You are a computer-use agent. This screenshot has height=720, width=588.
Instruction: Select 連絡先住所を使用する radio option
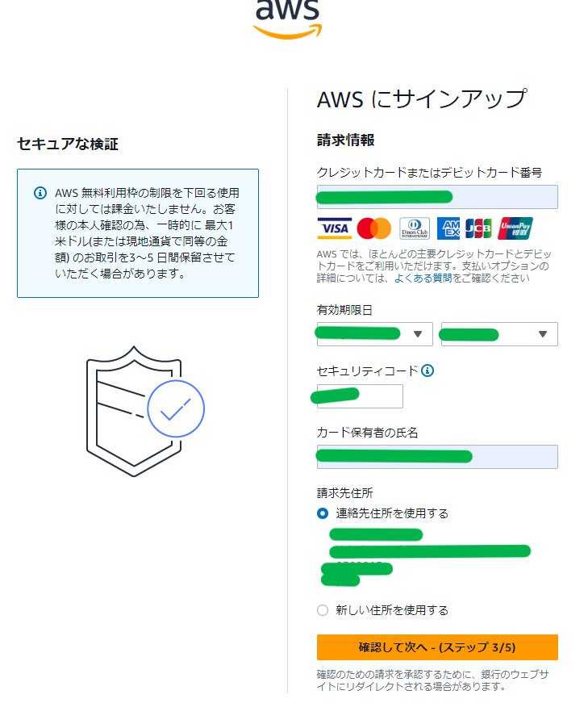point(323,513)
